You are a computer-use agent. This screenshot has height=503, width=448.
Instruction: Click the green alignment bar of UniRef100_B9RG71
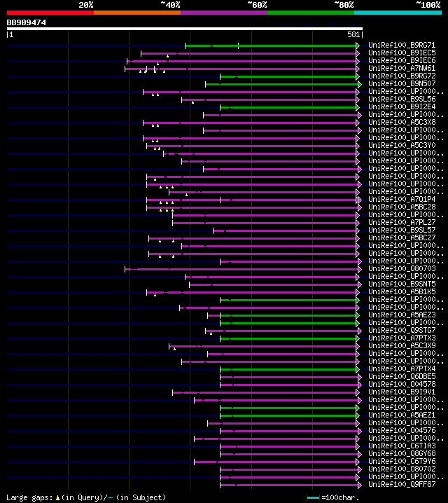point(271,46)
